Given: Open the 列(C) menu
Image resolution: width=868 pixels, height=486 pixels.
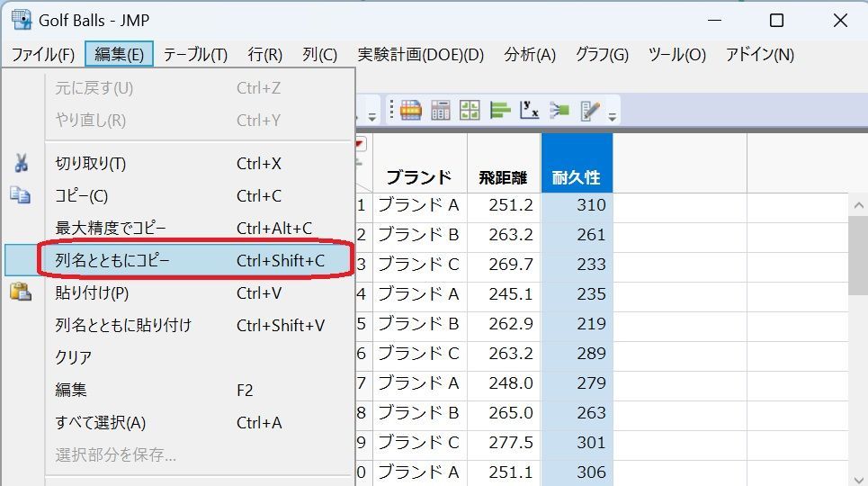Looking at the screenshot, I should coord(319,54).
